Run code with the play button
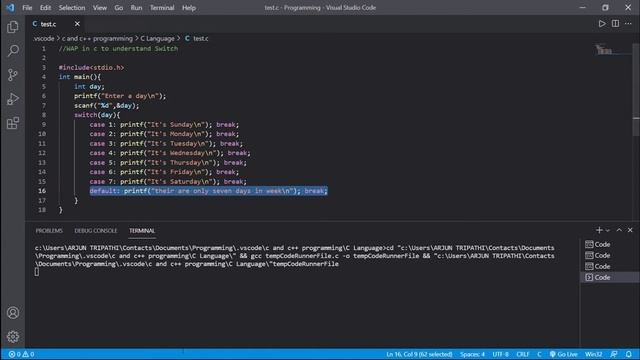 (602, 24)
